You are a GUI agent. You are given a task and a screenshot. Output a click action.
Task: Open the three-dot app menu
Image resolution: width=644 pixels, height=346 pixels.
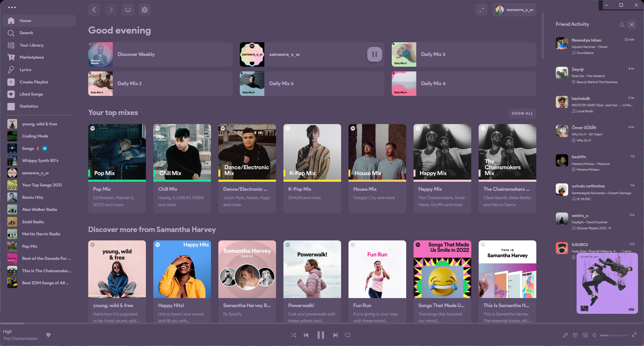[12, 7]
